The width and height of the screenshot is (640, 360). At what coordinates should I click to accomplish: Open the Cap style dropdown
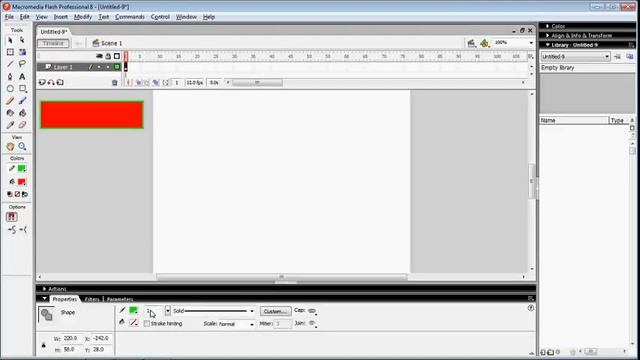coord(312,311)
